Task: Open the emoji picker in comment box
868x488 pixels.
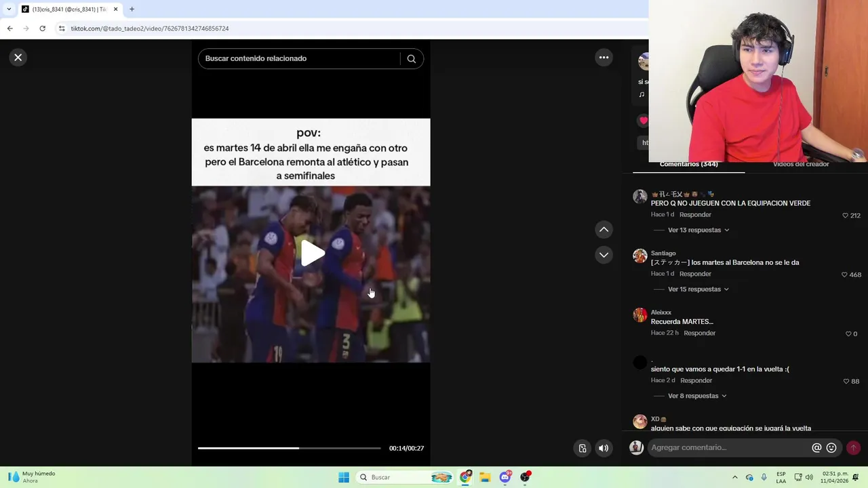Action: coord(831,448)
